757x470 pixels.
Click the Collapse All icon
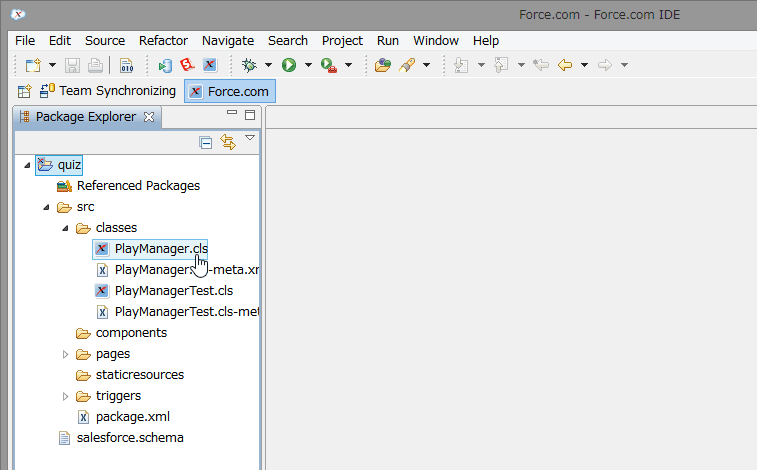pyautogui.click(x=205, y=142)
